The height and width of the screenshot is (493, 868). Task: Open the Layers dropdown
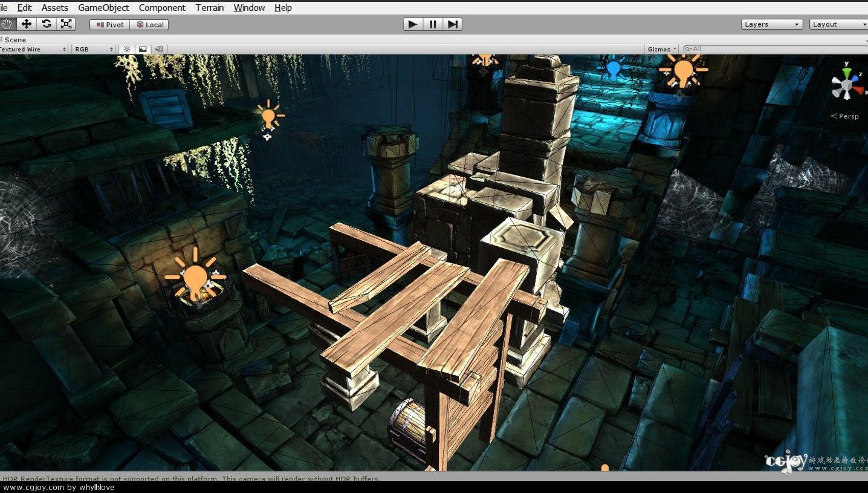click(772, 24)
